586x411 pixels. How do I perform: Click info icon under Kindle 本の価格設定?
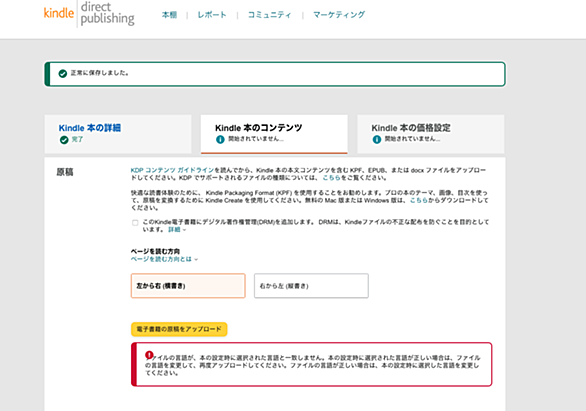tap(377, 139)
